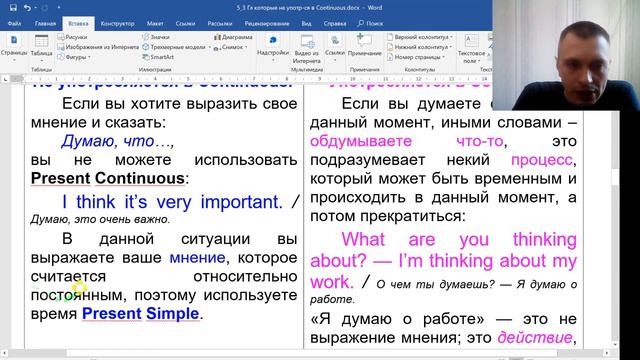
Task: Open the Страницы pages menu
Action: coord(14,48)
